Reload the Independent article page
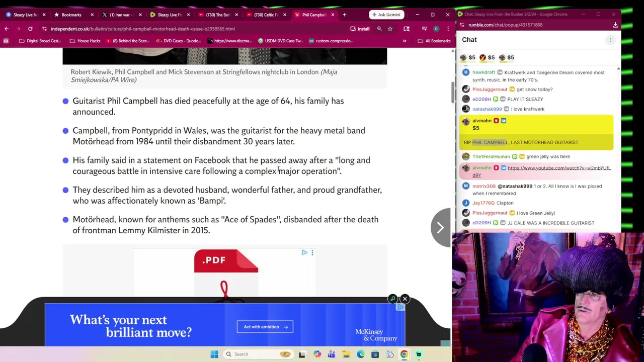Viewport: 644px width, 362px height. point(30,29)
